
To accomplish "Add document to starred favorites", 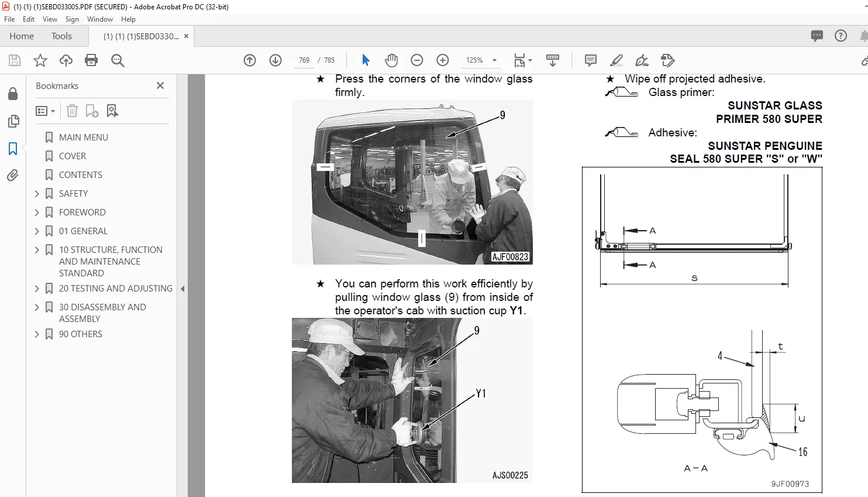I will 40,60.
